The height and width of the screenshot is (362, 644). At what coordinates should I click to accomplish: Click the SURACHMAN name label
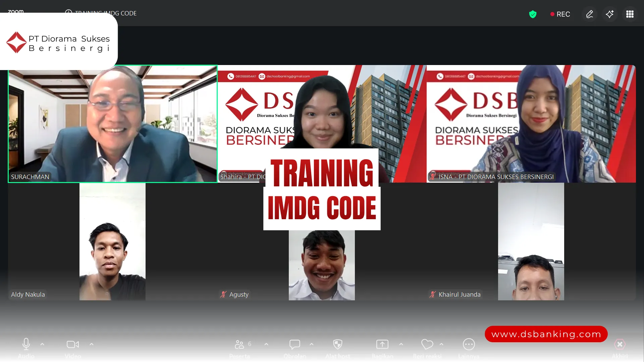[30, 177]
